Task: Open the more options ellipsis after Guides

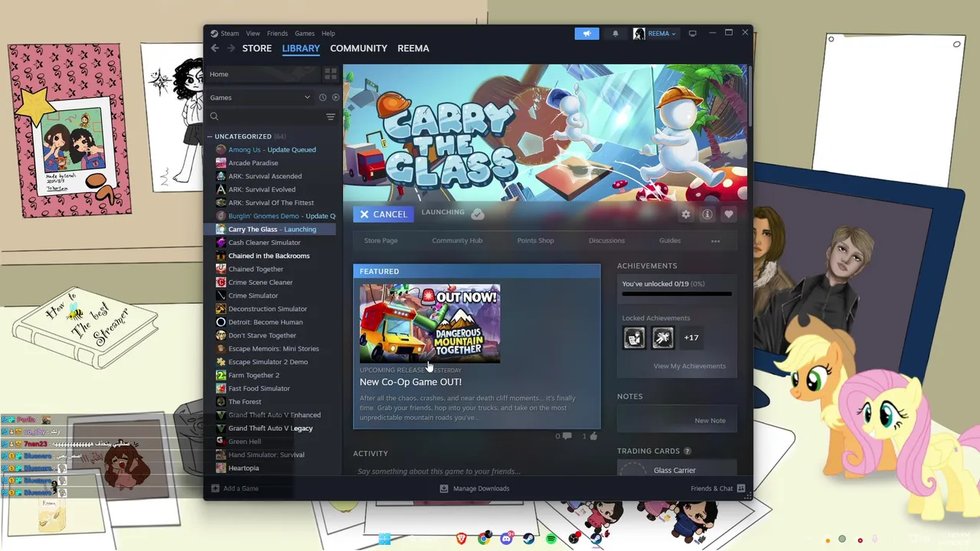Action: point(715,241)
